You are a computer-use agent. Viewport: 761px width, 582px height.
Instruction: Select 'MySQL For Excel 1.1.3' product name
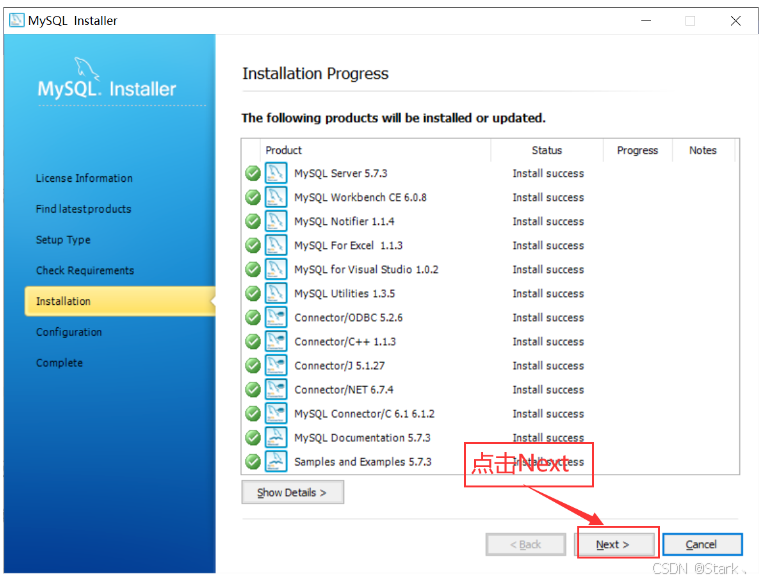(x=348, y=246)
